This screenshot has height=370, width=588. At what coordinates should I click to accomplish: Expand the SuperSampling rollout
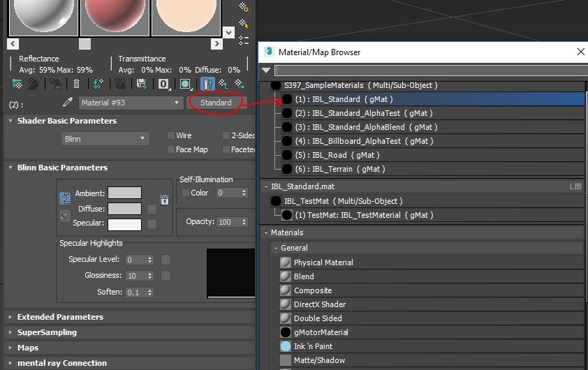10,332
